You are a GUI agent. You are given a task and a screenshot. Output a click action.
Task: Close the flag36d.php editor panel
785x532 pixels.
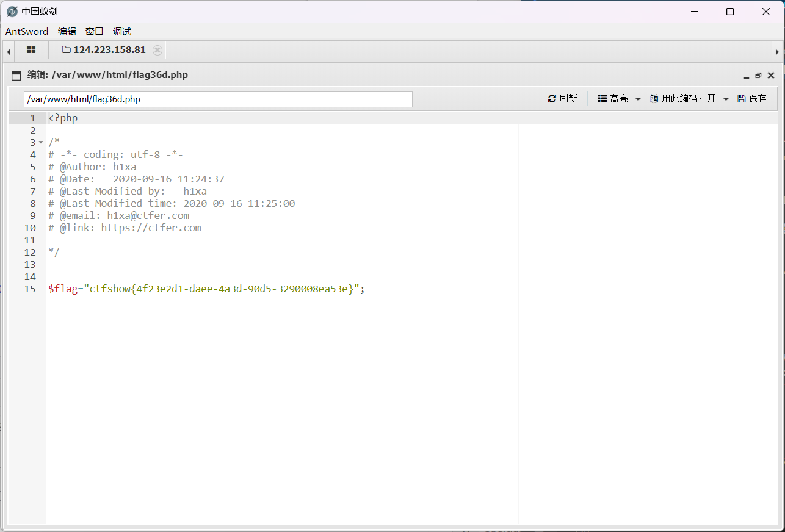coord(771,76)
